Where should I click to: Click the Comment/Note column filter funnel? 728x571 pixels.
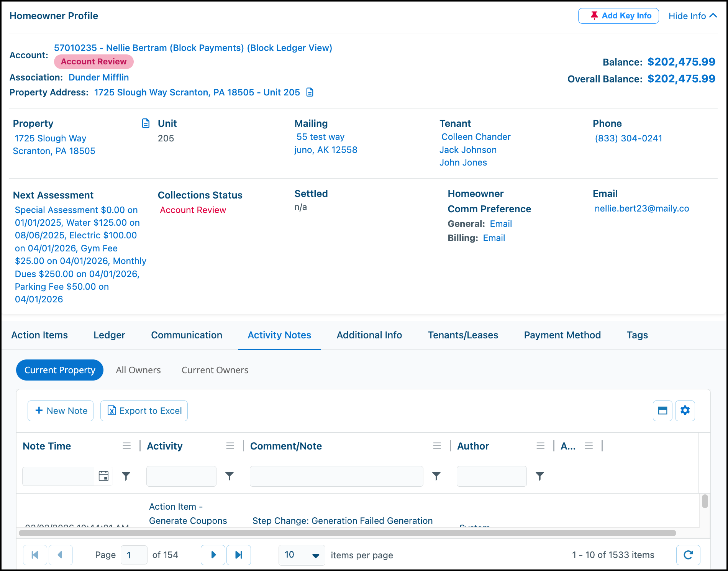436,476
